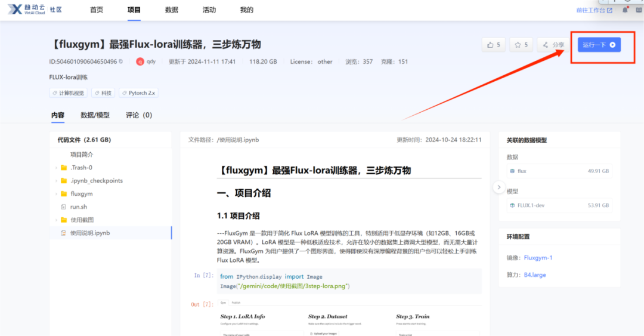Click the star favorite icon

tap(518, 45)
